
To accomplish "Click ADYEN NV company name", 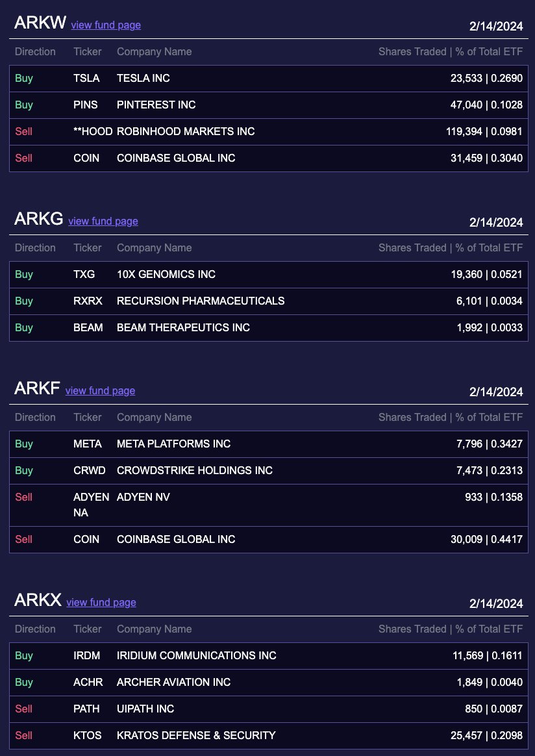I will click(143, 497).
